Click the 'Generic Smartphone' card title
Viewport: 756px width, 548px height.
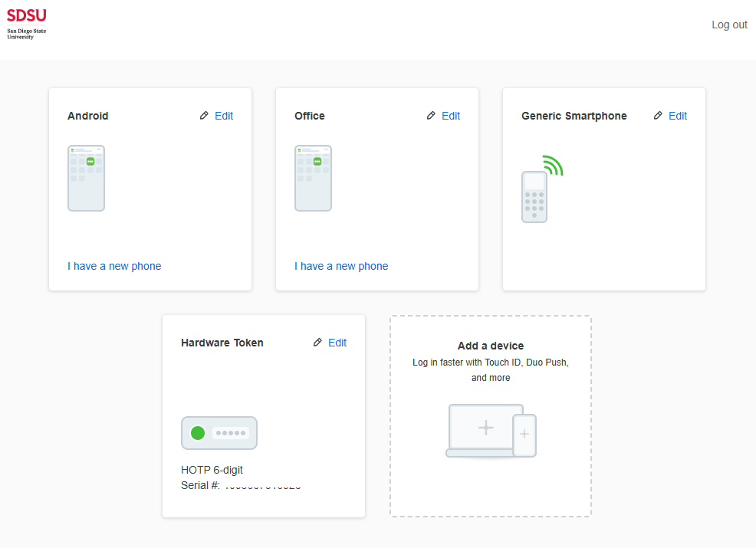click(574, 116)
